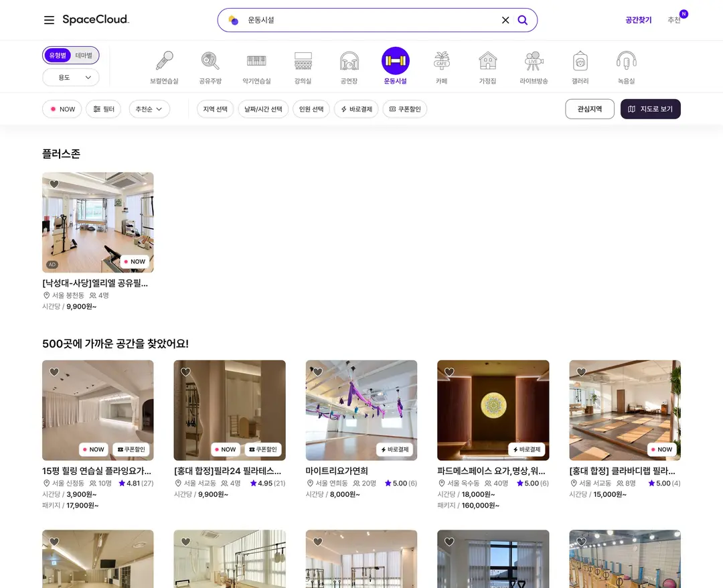
Task: Open the 추천 tab
Action: tap(674, 20)
